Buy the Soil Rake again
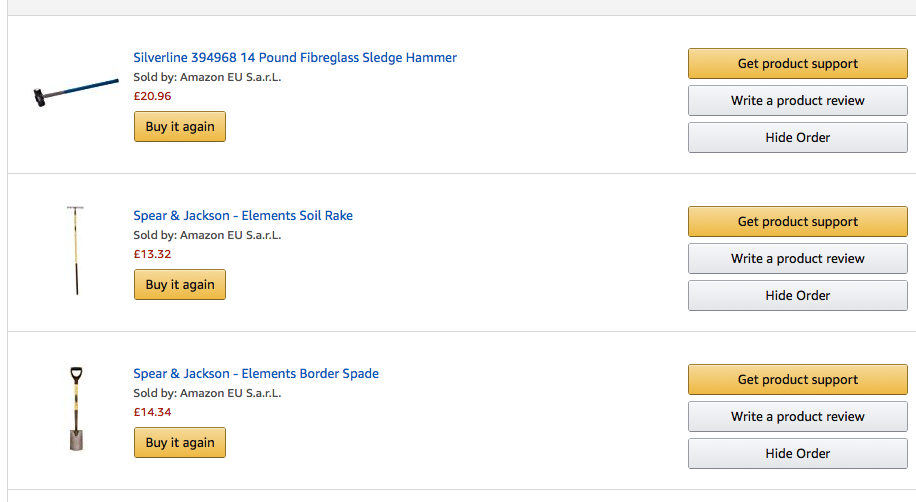The image size is (916, 502). 180,285
